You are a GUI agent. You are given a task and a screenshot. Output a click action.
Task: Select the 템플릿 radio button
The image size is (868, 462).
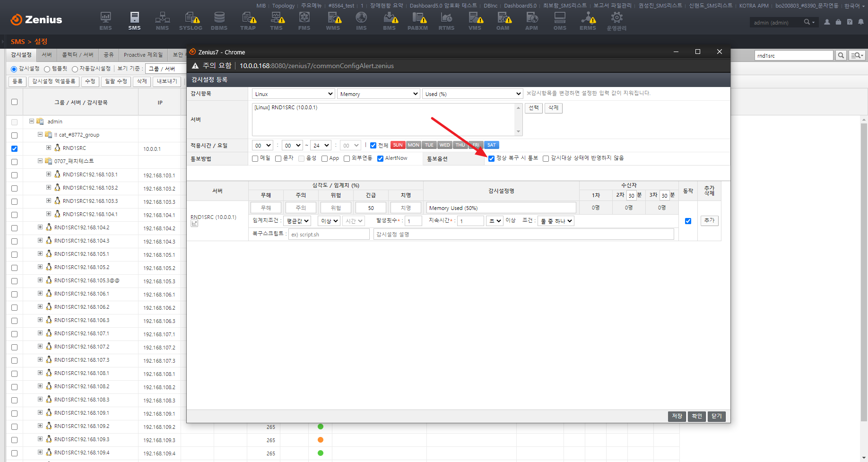click(x=47, y=69)
